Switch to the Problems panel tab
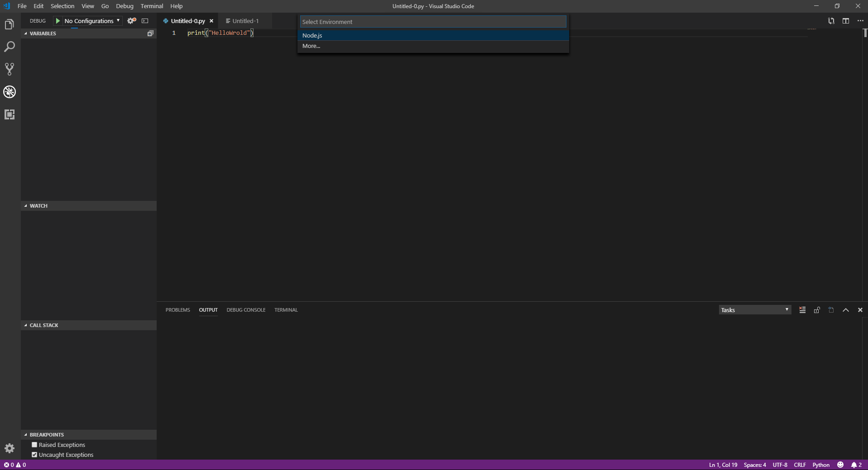Viewport: 868px width, 470px height. 178,310
